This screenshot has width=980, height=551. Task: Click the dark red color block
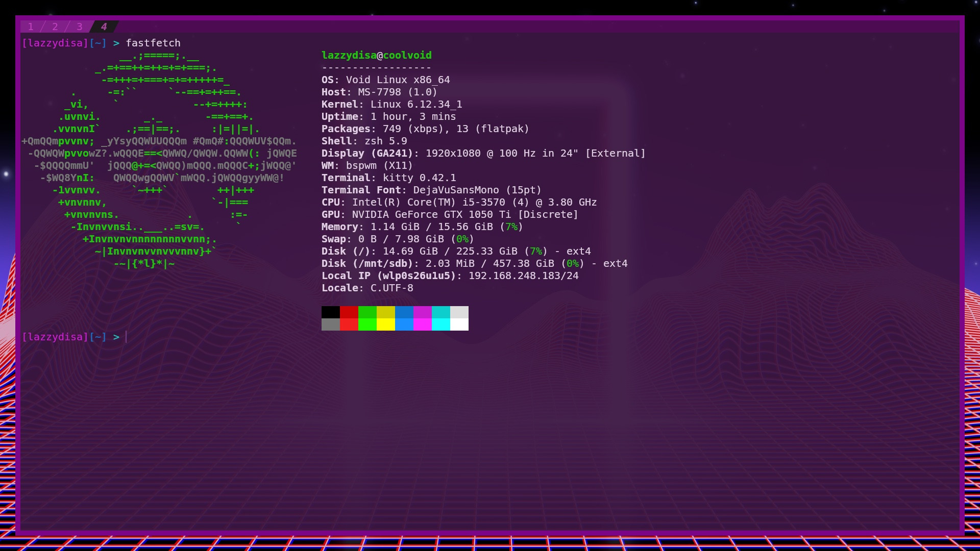(349, 312)
